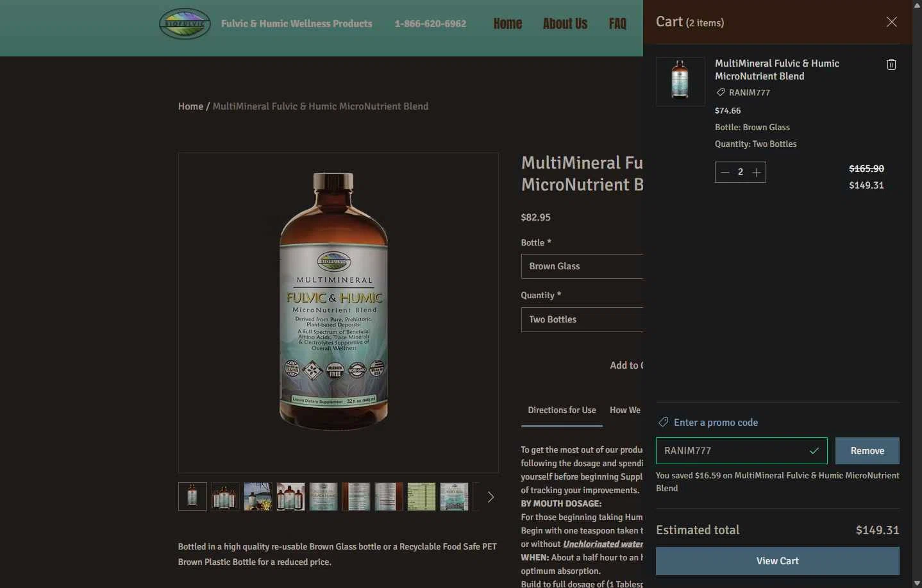Delete the MultiMineral item using the trash icon
The width and height of the screenshot is (922, 588).
[x=891, y=64]
